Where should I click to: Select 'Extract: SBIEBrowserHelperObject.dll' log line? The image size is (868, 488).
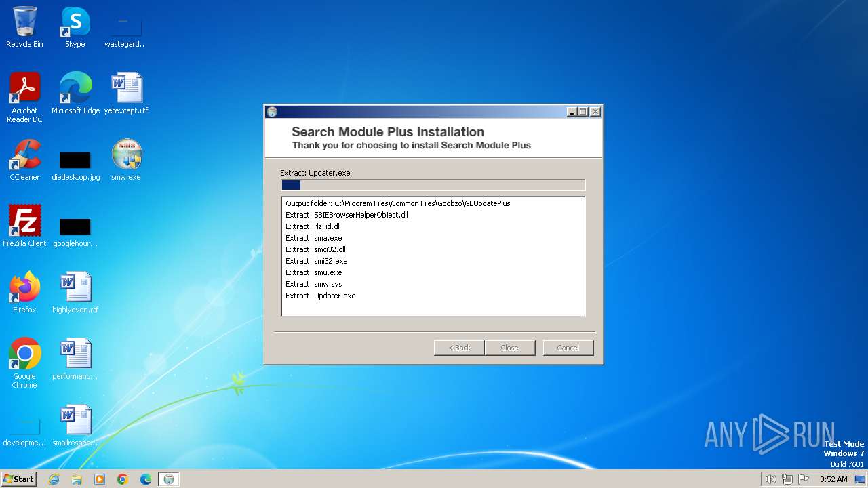[x=347, y=215]
